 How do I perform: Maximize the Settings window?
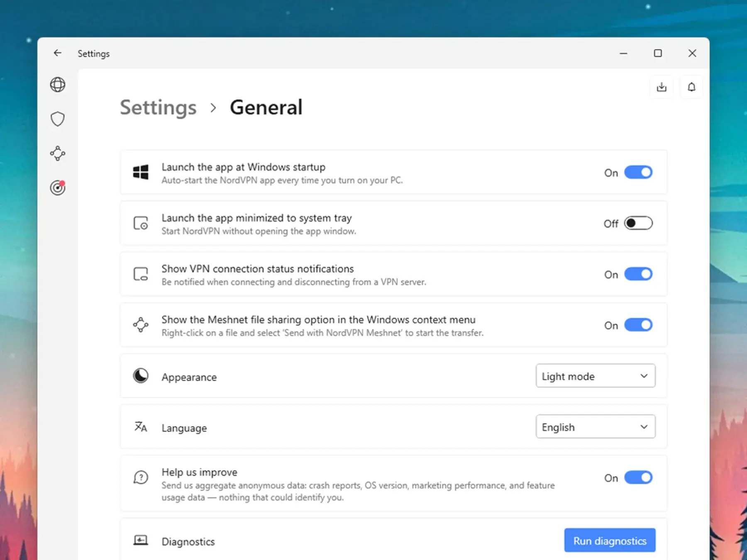[658, 53]
